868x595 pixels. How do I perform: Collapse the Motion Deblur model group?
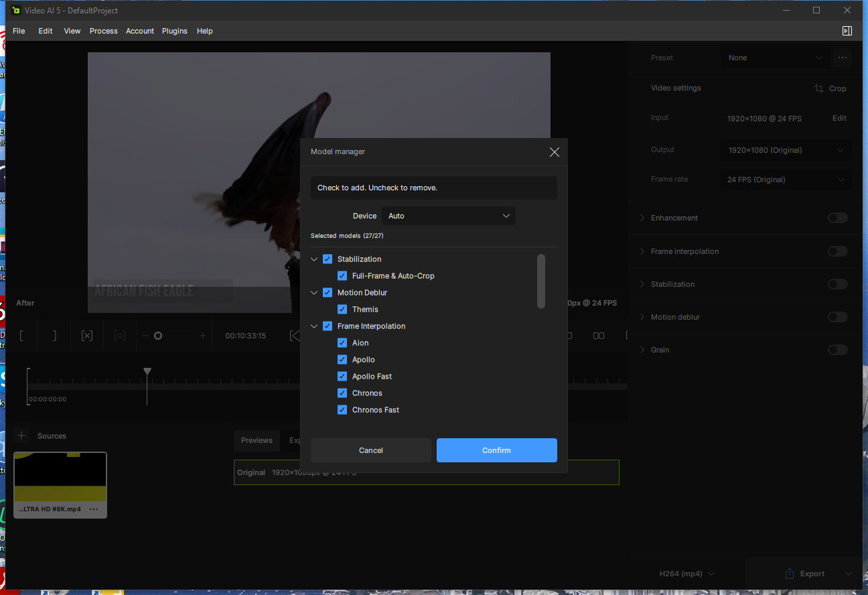click(x=315, y=293)
